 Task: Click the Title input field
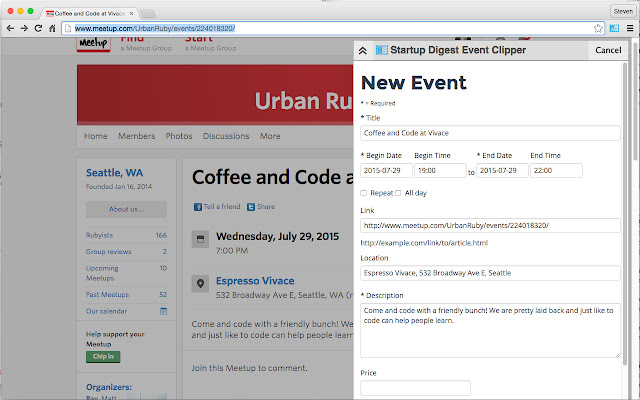(x=490, y=133)
